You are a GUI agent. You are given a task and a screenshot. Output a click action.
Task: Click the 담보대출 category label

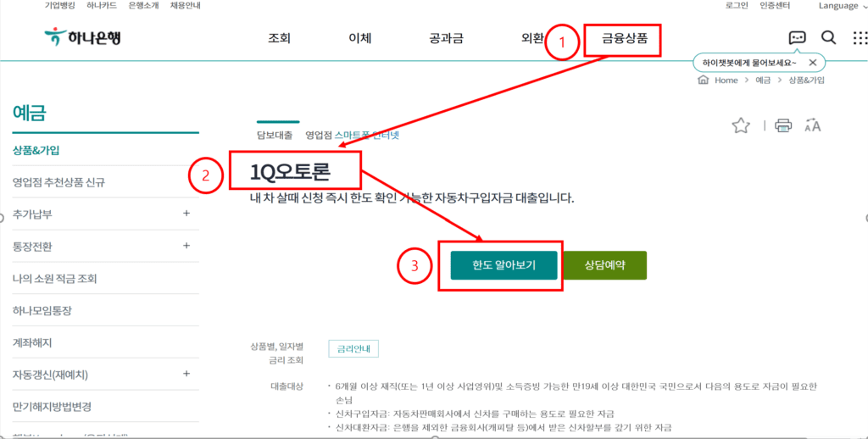[275, 135]
